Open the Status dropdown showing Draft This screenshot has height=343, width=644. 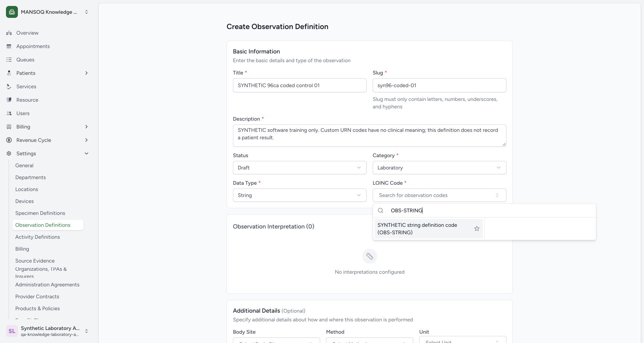coord(300,168)
